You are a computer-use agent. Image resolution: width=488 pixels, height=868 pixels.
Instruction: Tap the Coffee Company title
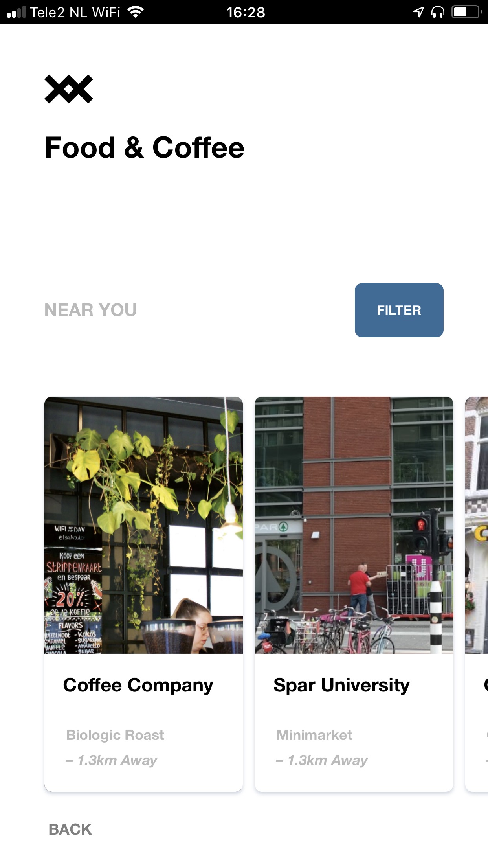point(138,685)
